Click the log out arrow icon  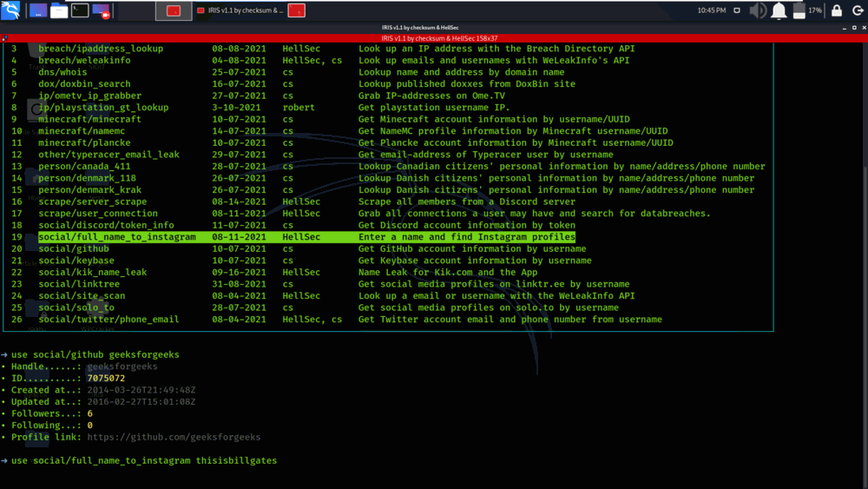tap(858, 10)
